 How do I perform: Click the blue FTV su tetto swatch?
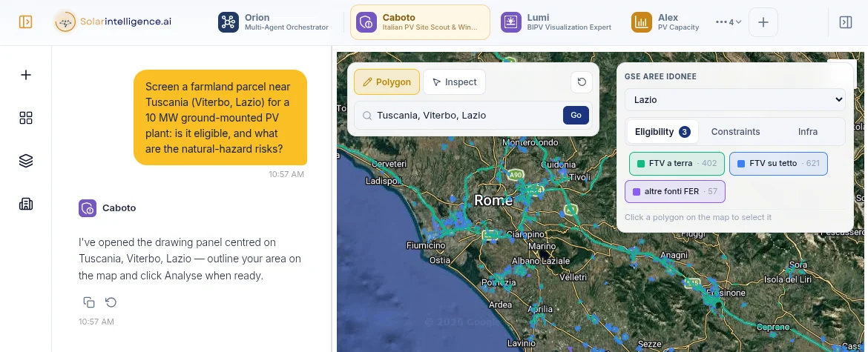[741, 164]
